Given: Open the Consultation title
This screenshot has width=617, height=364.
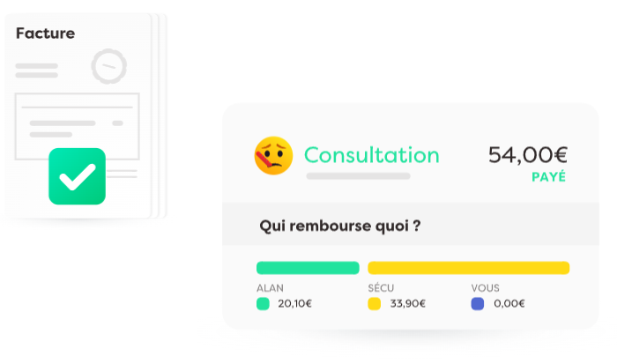Looking at the screenshot, I should point(371,155).
